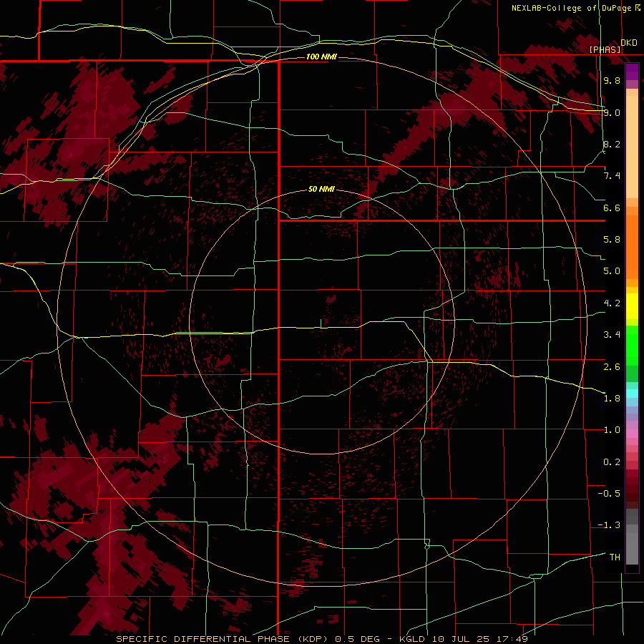The image size is (644, 644).
Task: Click the 5.0 legend value
Action: coord(612,271)
